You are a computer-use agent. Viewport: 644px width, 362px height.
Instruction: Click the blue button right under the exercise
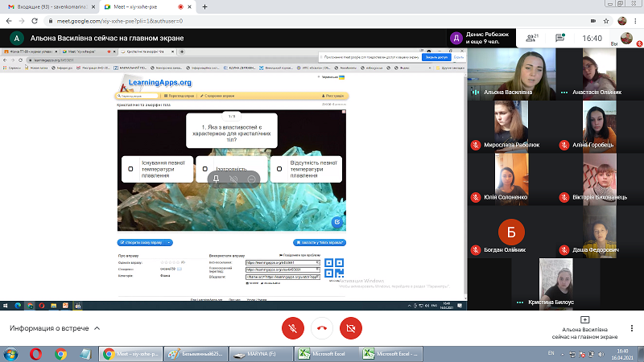320,243
